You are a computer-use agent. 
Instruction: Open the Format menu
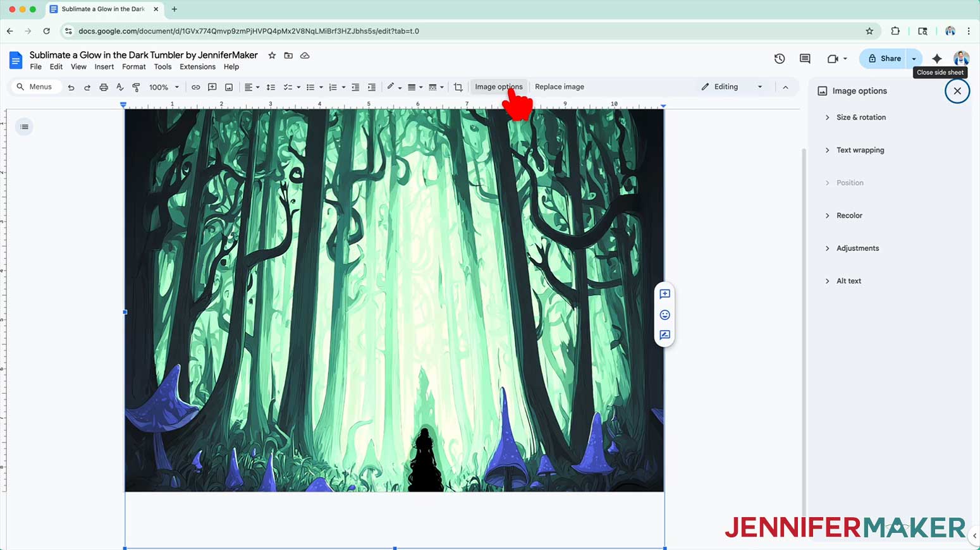134,67
